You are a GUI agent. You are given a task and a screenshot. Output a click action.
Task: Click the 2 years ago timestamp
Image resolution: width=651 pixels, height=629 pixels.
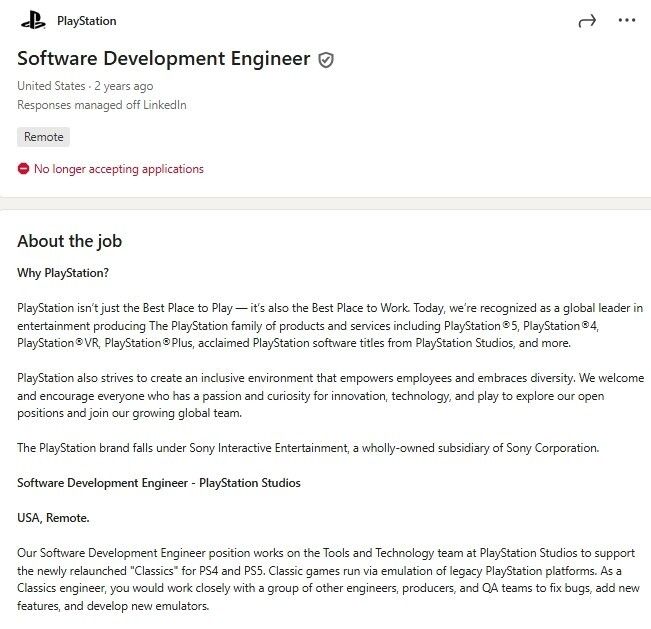pos(126,86)
